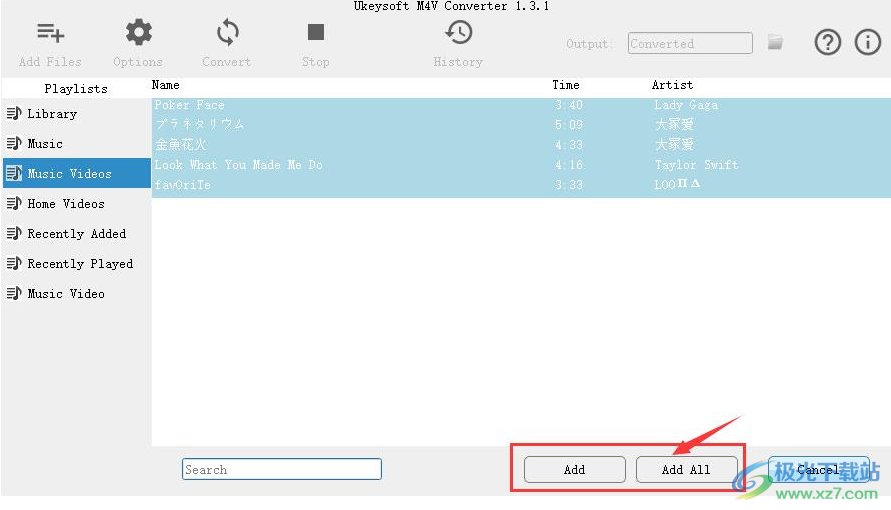Click the Playlists header label
Screen dimensions: 891x510
tap(76, 89)
